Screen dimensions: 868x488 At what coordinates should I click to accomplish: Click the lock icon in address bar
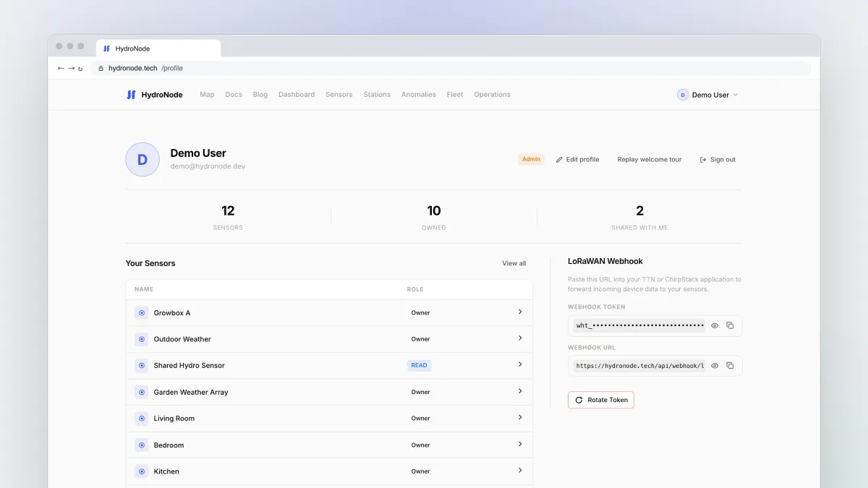101,68
